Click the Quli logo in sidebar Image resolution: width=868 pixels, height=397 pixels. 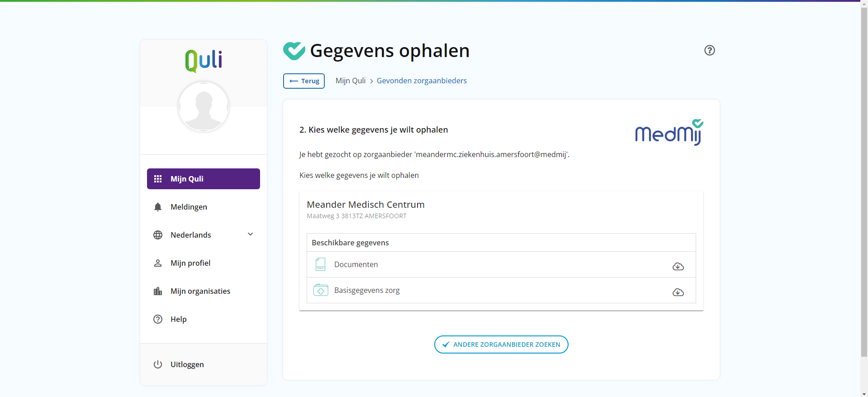pyautogui.click(x=204, y=61)
